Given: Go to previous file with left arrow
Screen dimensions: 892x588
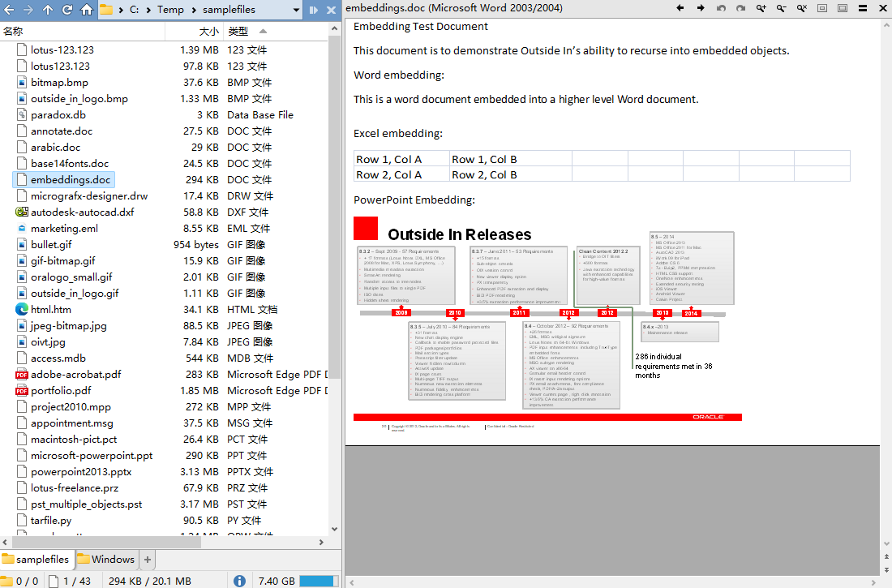Looking at the screenshot, I should click(680, 8).
